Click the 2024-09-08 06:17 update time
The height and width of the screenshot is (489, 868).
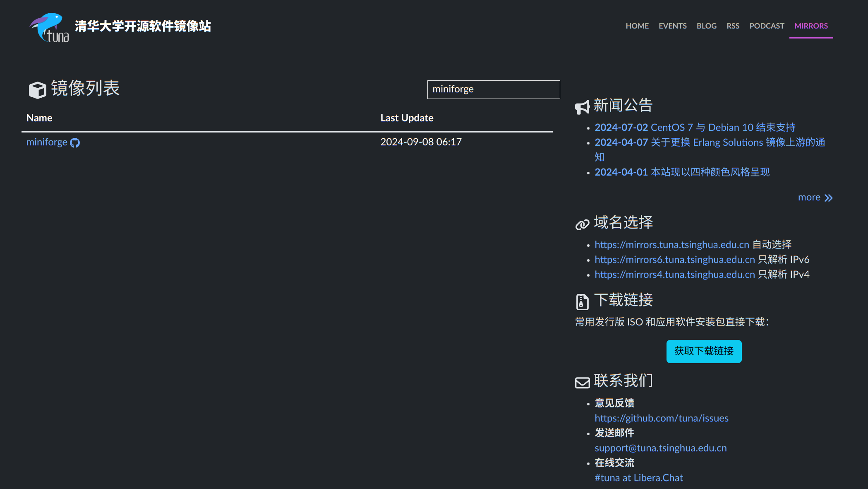tap(421, 142)
